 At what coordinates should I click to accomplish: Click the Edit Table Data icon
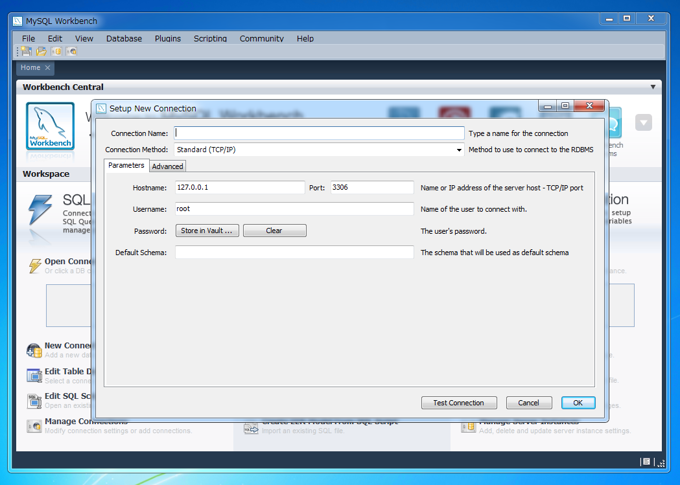tap(34, 376)
